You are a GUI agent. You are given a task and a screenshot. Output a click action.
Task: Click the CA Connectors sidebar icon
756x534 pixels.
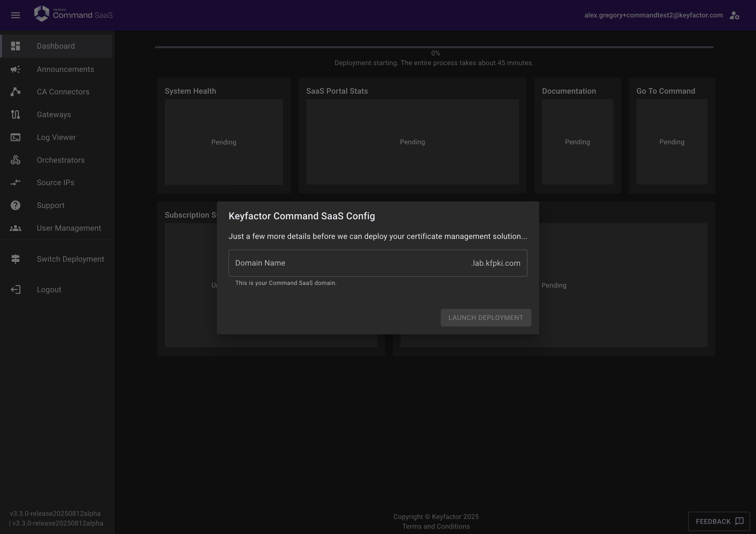(x=16, y=92)
